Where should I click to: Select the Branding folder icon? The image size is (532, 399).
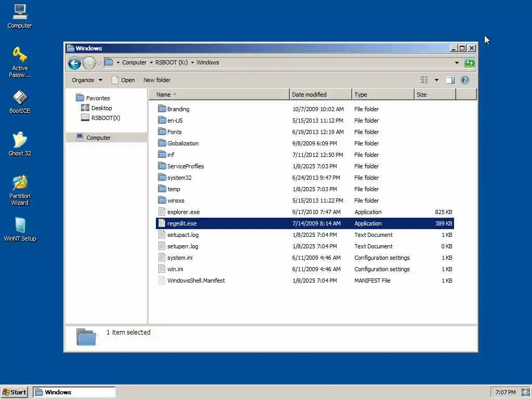[x=162, y=109]
